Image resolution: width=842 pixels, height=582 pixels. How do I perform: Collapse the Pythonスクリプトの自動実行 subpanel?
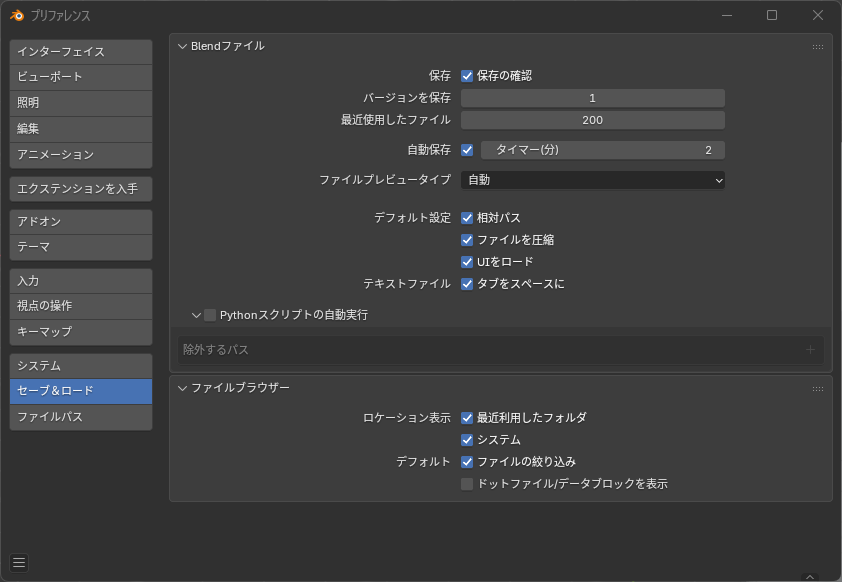click(x=196, y=315)
